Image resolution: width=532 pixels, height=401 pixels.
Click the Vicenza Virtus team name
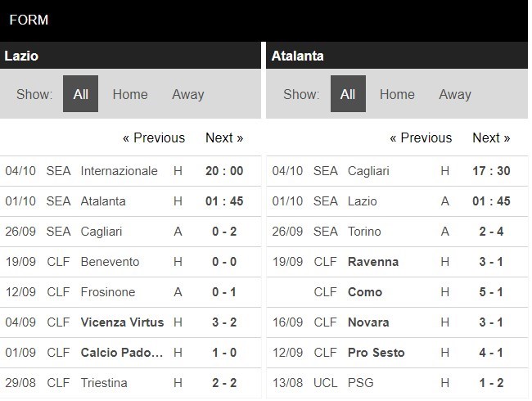point(122,322)
